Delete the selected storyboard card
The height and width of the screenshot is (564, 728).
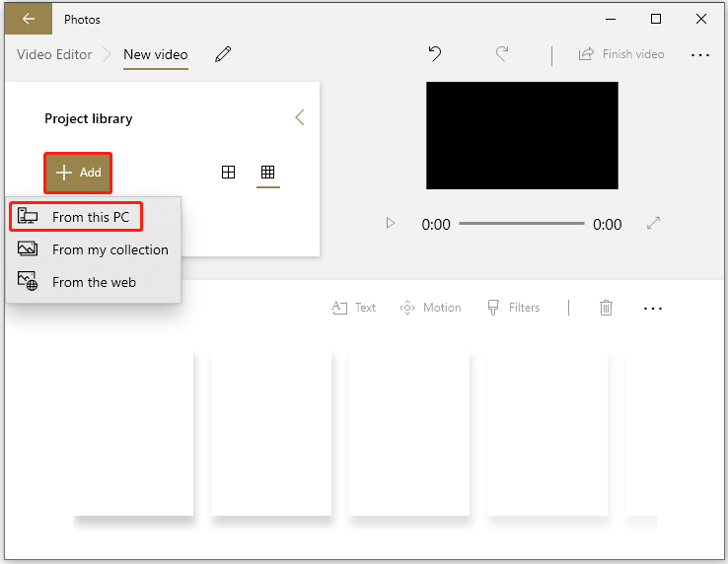[606, 308]
